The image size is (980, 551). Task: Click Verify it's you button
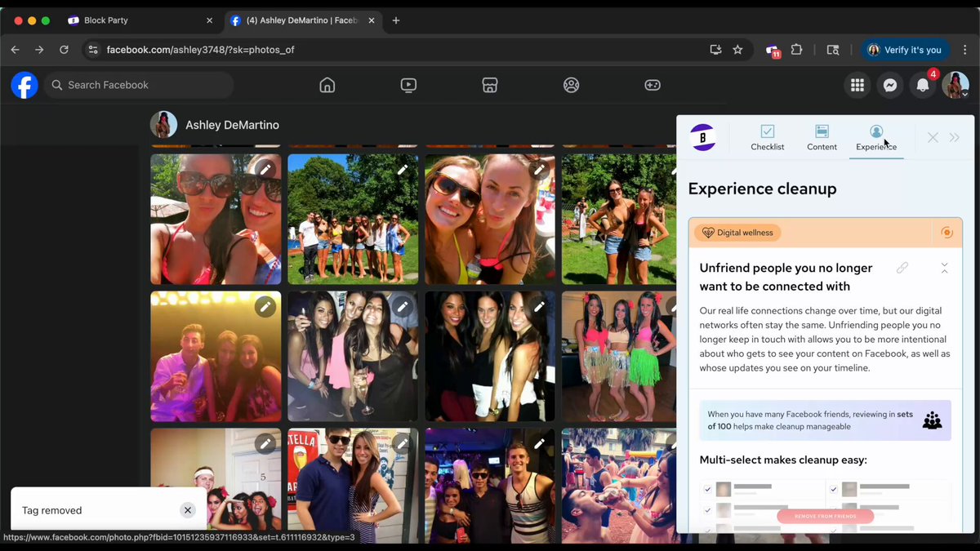tap(905, 50)
